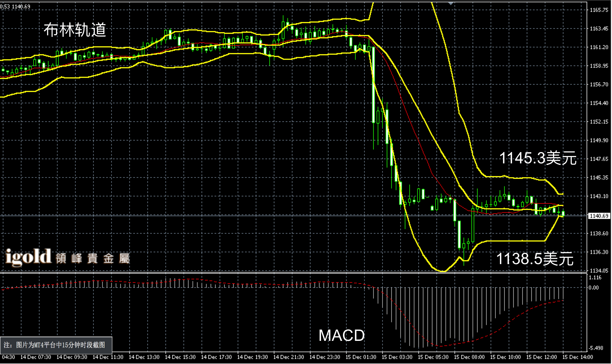Click the 14 Dec 21:30 time label
Viewport: 612px width, 364px height.
288,357
